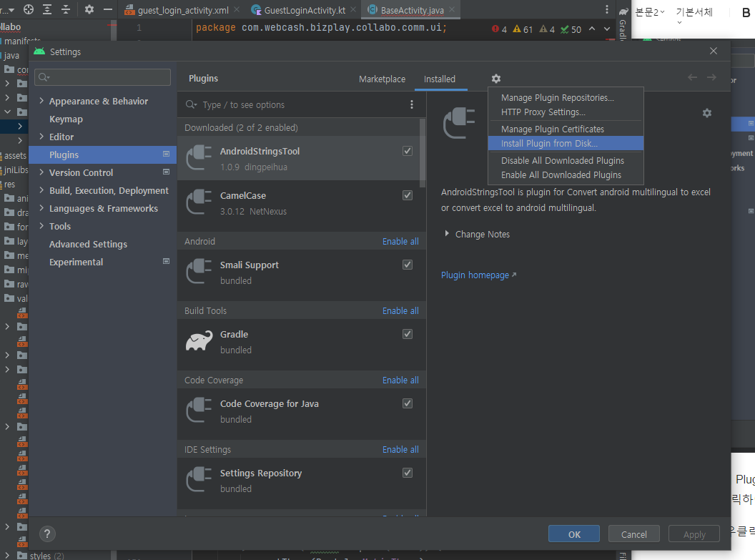The width and height of the screenshot is (755, 560).
Task: Open the GuestLoginActivity.kt editor tab
Action: (305, 10)
